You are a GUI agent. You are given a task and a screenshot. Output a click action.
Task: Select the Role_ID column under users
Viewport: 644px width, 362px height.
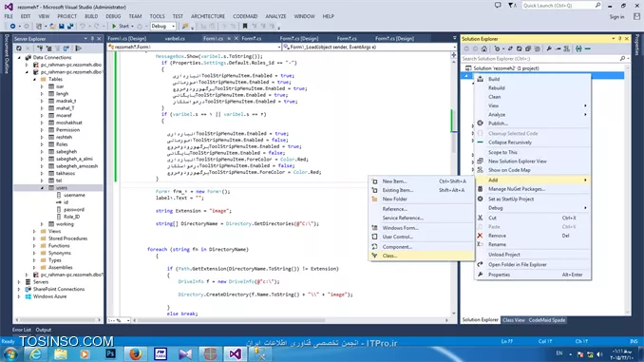(x=71, y=217)
